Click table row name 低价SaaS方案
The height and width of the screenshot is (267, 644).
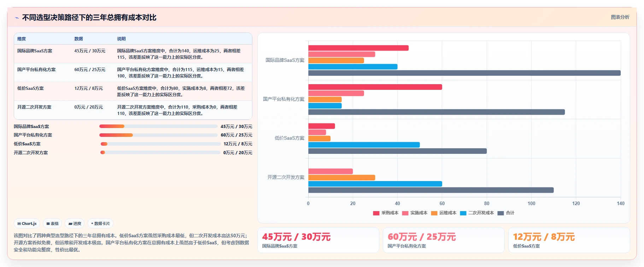point(30,88)
